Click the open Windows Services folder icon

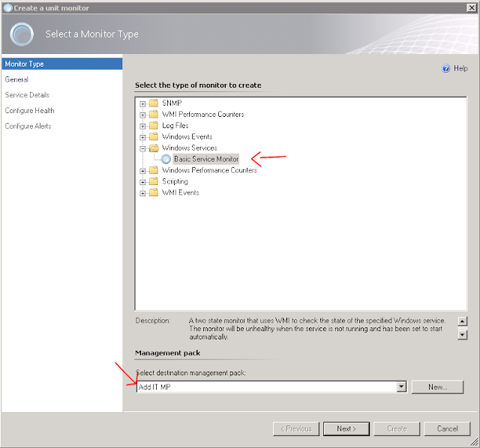tap(154, 148)
